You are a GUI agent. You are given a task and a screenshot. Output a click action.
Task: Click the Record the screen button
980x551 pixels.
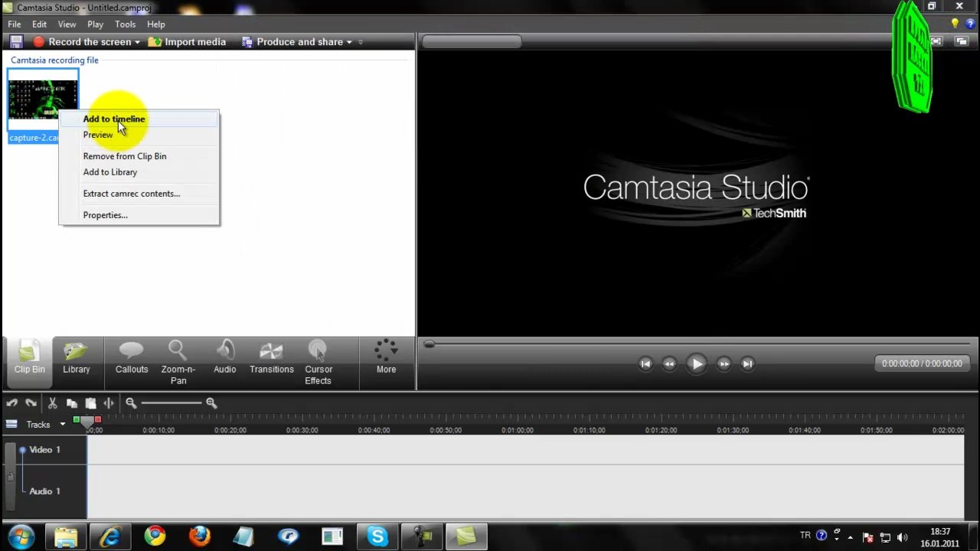coord(82,42)
